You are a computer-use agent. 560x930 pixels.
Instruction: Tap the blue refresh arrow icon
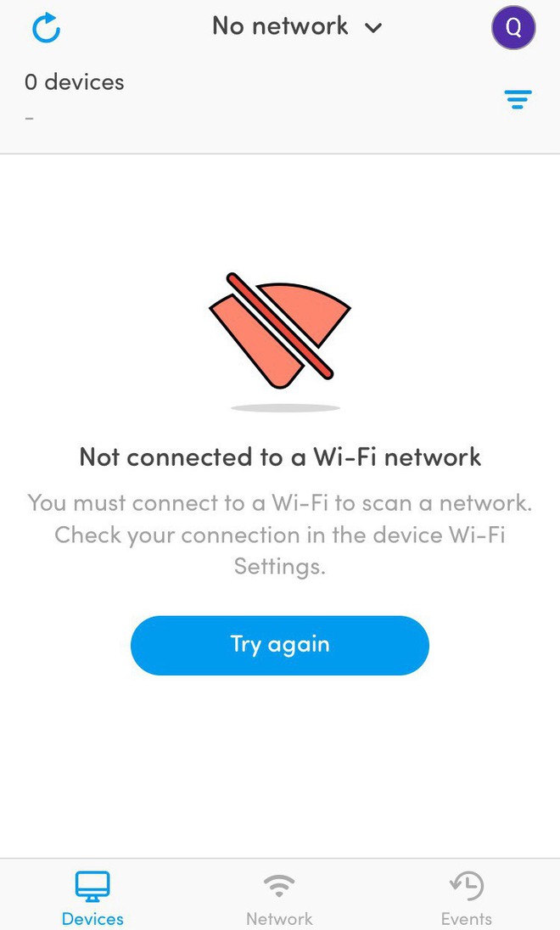pos(47,28)
